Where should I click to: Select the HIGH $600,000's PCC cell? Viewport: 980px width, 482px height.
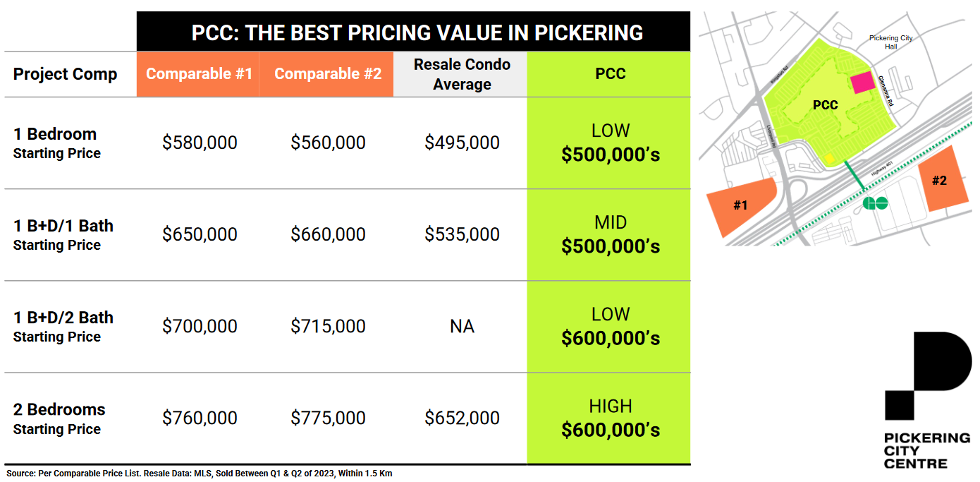(610, 418)
